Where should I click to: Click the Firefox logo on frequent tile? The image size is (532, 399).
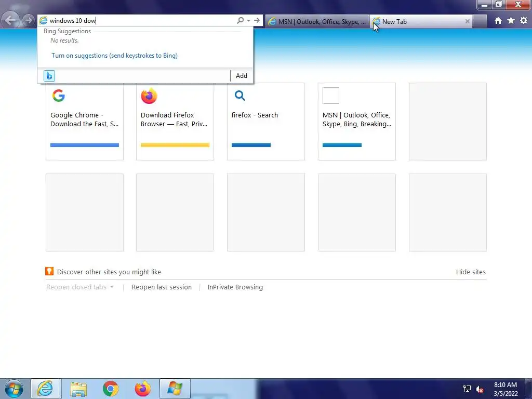click(x=149, y=96)
